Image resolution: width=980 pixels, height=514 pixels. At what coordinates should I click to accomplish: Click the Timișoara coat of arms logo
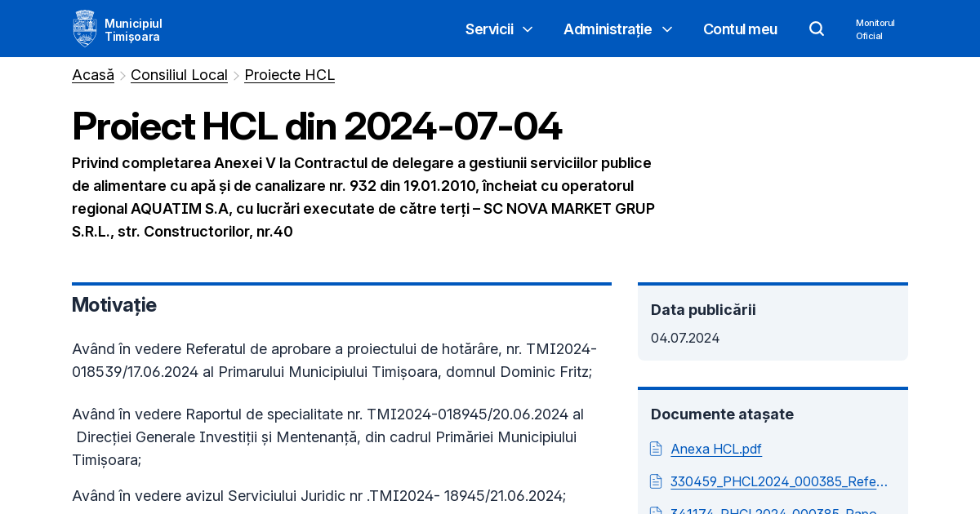pos(84,28)
